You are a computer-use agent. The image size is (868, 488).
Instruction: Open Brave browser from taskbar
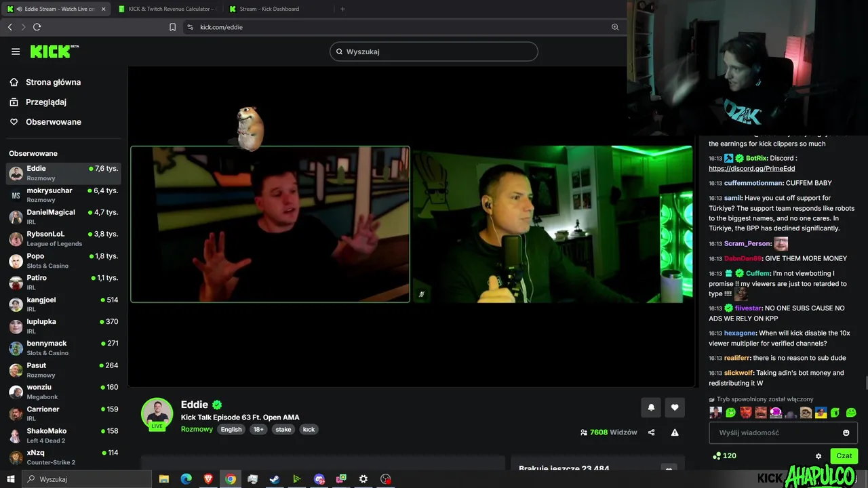pyautogui.click(x=208, y=479)
